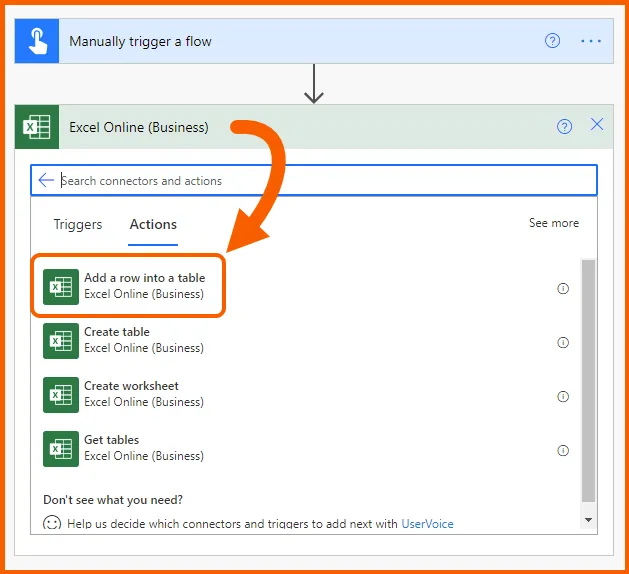629x574 pixels.
Task: Click the back arrow in search box
Action: tap(46, 180)
